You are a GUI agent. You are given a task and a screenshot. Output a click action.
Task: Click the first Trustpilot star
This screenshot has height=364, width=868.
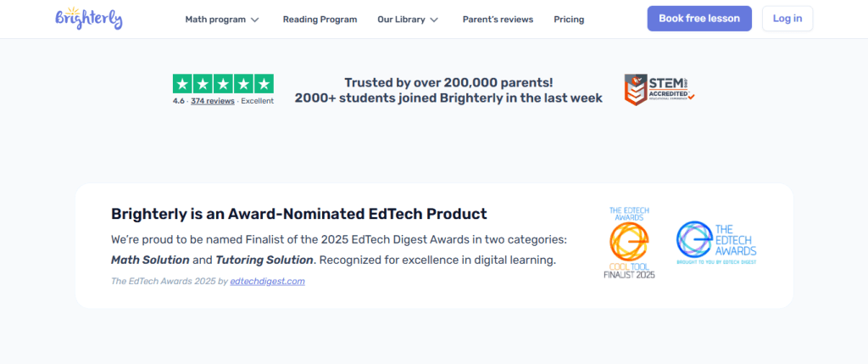pos(183,84)
